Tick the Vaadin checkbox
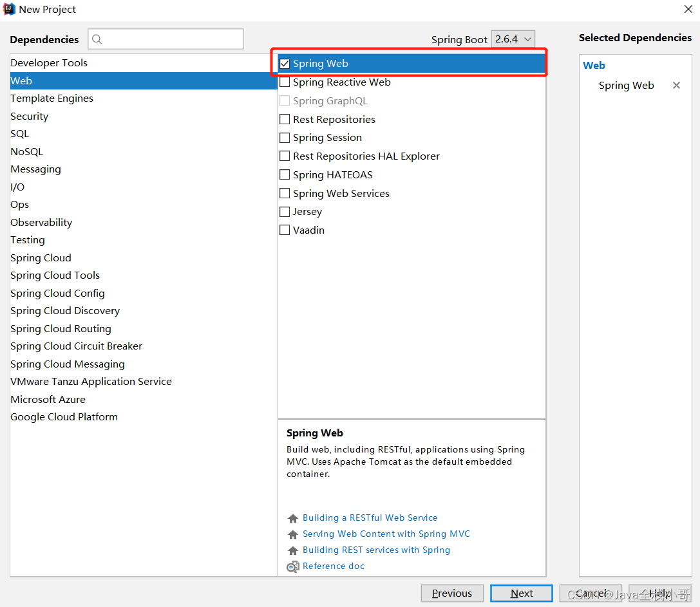Viewport: 700px width, 607px height. click(x=285, y=230)
